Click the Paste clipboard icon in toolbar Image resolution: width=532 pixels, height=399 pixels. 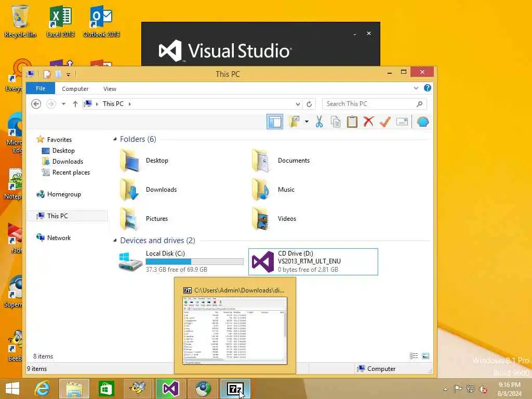pyautogui.click(x=352, y=122)
